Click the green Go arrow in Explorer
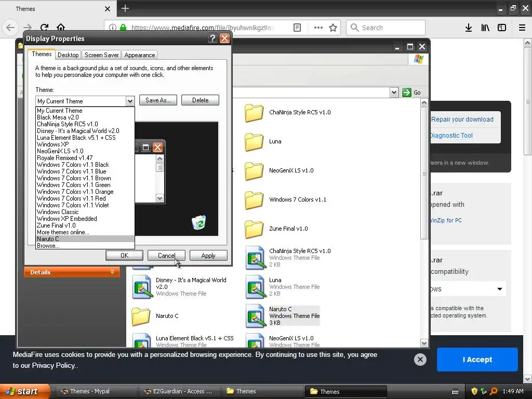The image size is (532, 399). point(406,92)
